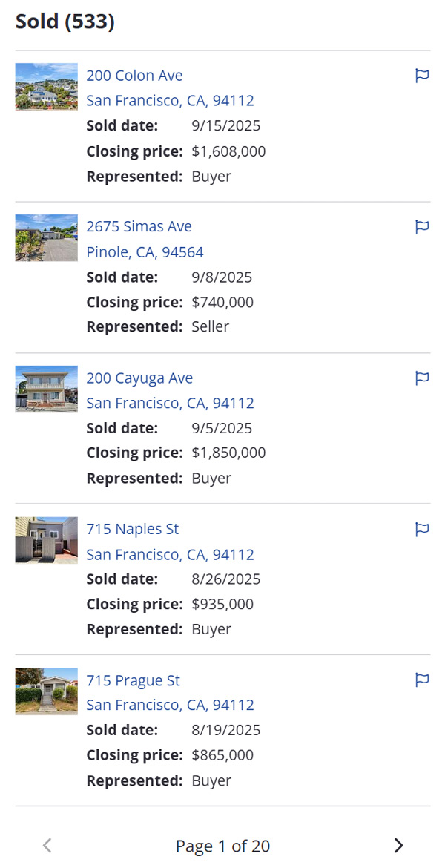Open the 715 Naples St address link
Viewport: 445px width, 868px height.
[132, 529]
